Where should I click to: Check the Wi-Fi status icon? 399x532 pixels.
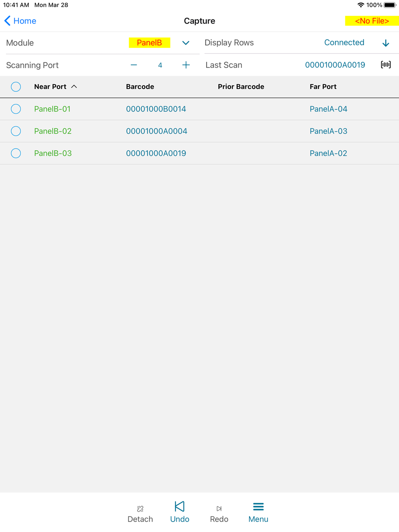coord(361,5)
